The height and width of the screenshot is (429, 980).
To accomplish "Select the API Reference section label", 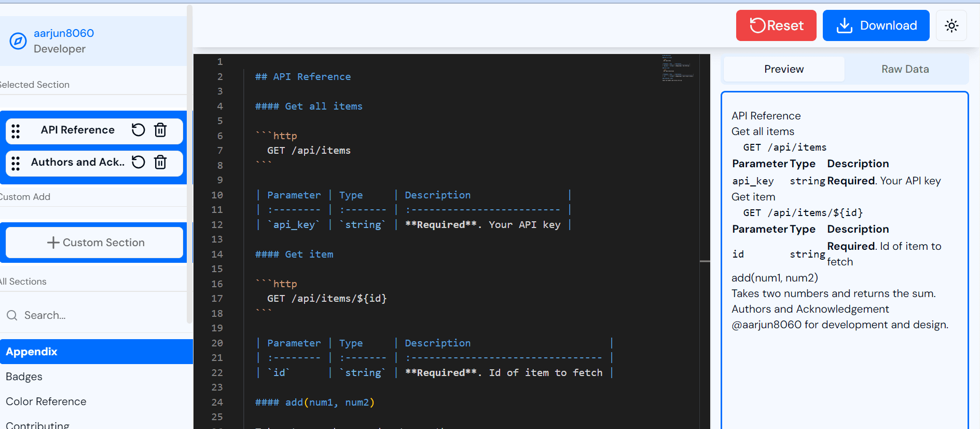I will pyautogui.click(x=78, y=130).
